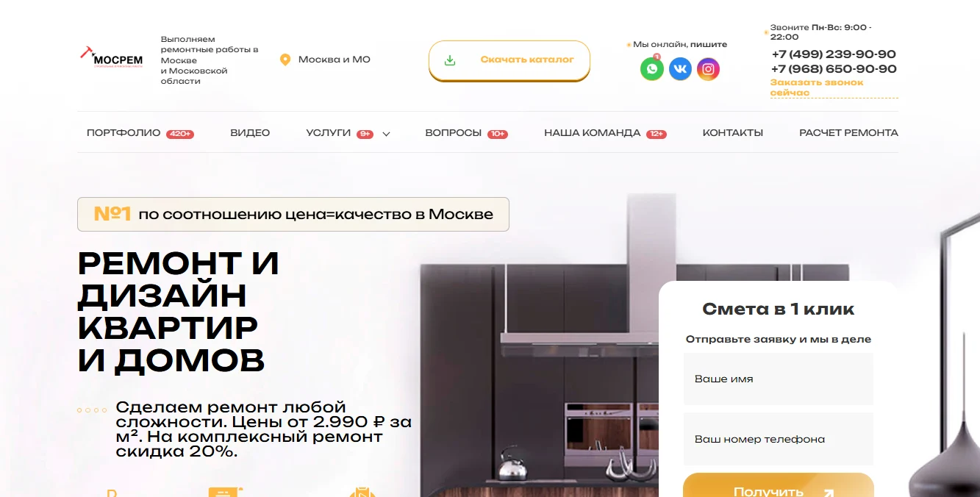Viewport: 980px width, 497px height.
Task: Expand the УСЛУГИ dropdown chevron
Action: [x=386, y=134]
